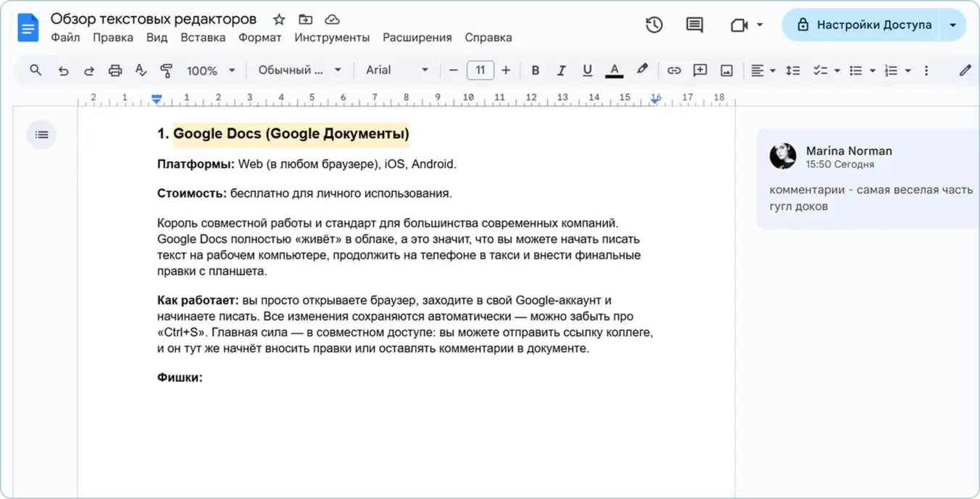Click the 'Настройки Доступа' button
The image size is (980, 499).
pos(873,24)
